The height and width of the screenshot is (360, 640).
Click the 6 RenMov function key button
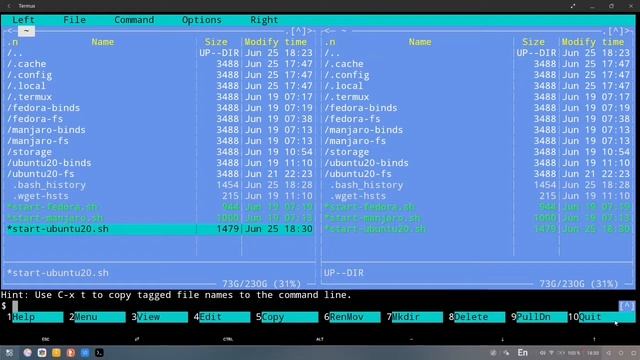pyautogui.click(x=352, y=317)
